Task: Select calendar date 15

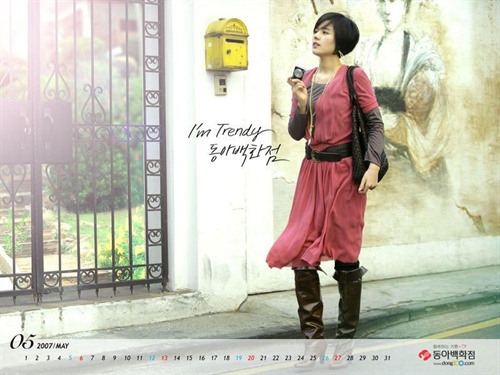Action: (x=189, y=358)
